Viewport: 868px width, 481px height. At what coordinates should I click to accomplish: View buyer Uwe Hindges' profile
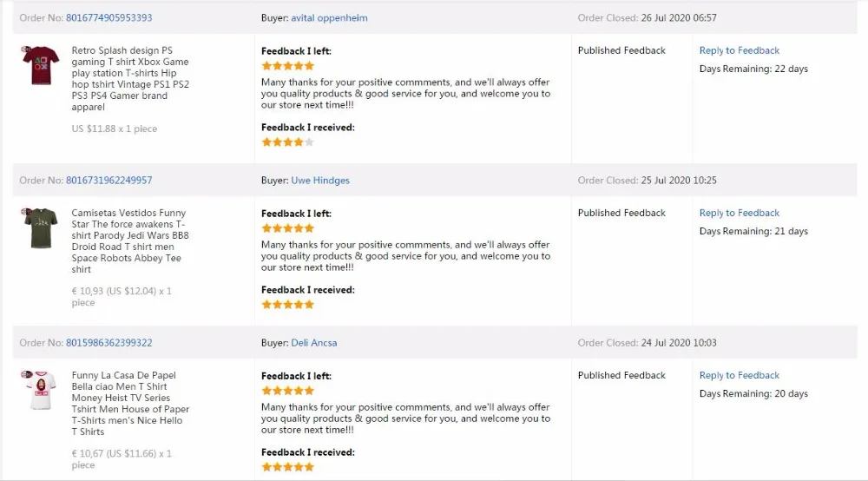point(320,181)
